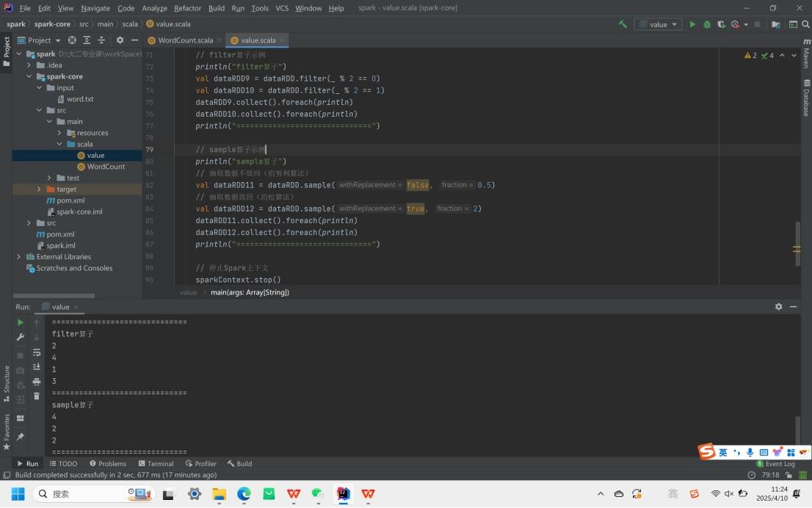Start debugging with the bug icon

pos(707,24)
